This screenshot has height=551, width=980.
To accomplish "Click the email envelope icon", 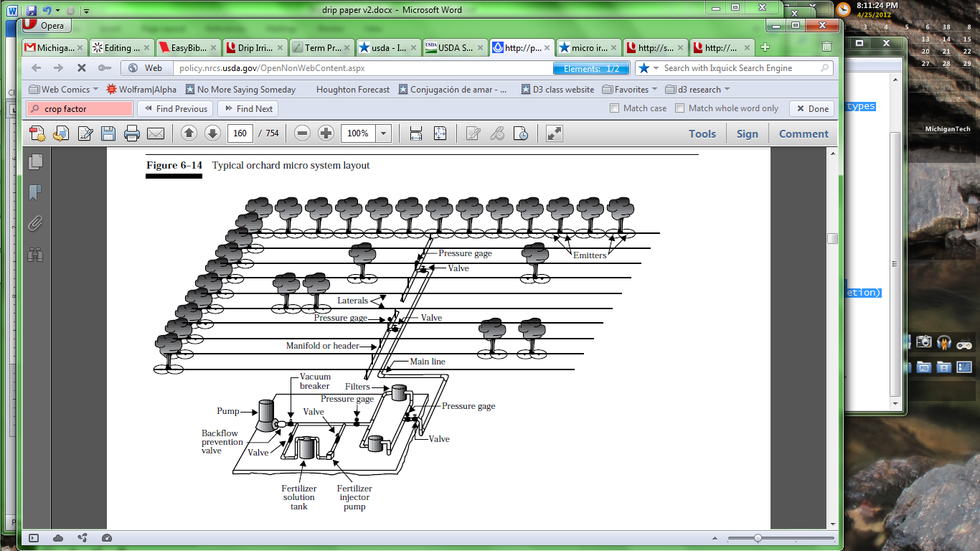I will pos(155,133).
